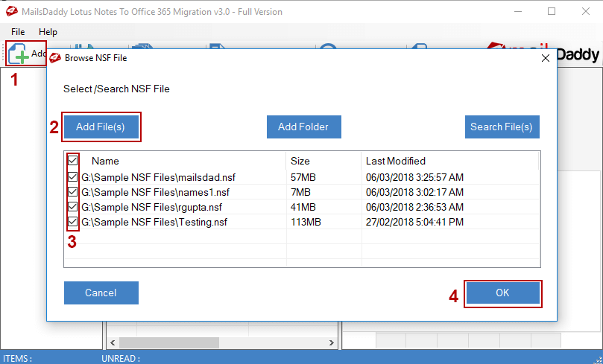603x364 pixels.
Task: Click the left arrow of horizontal scrollbar
Action: tap(113, 342)
